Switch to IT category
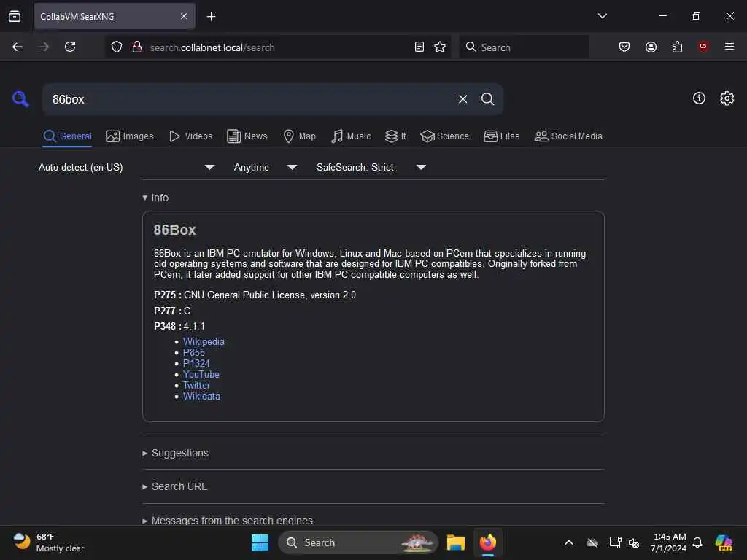This screenshot has height=560, width=747. (x=395, y=136)
